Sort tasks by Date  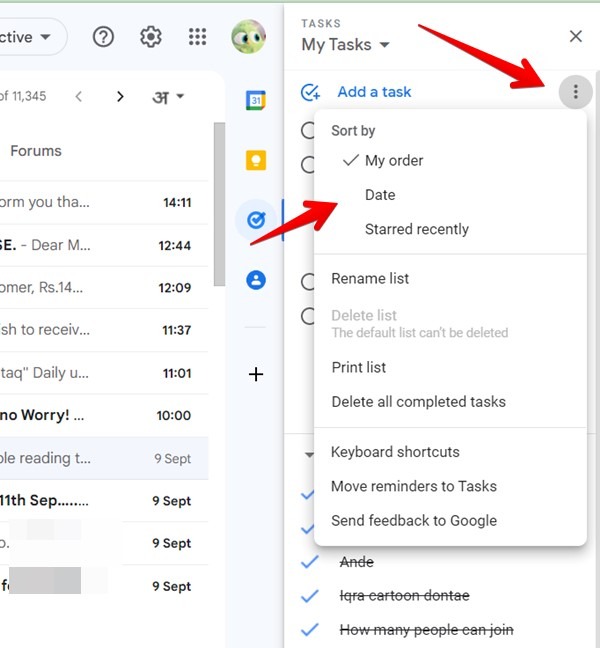[450, 195]
